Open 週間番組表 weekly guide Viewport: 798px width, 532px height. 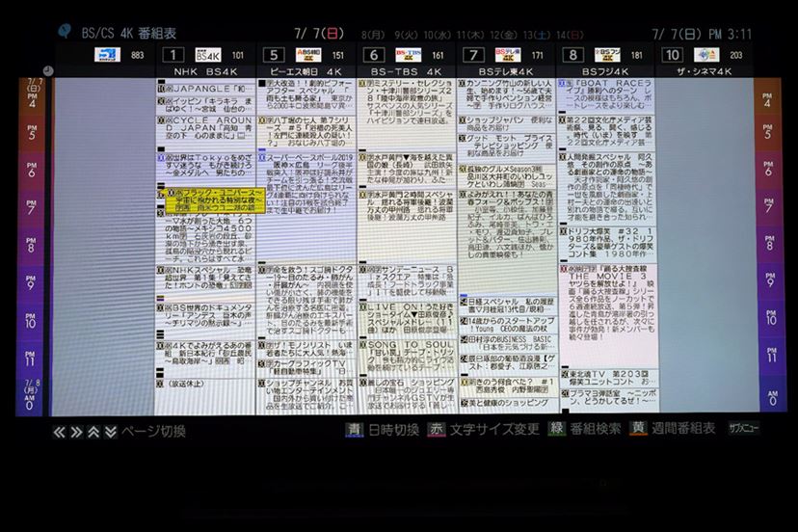[683, 428]
